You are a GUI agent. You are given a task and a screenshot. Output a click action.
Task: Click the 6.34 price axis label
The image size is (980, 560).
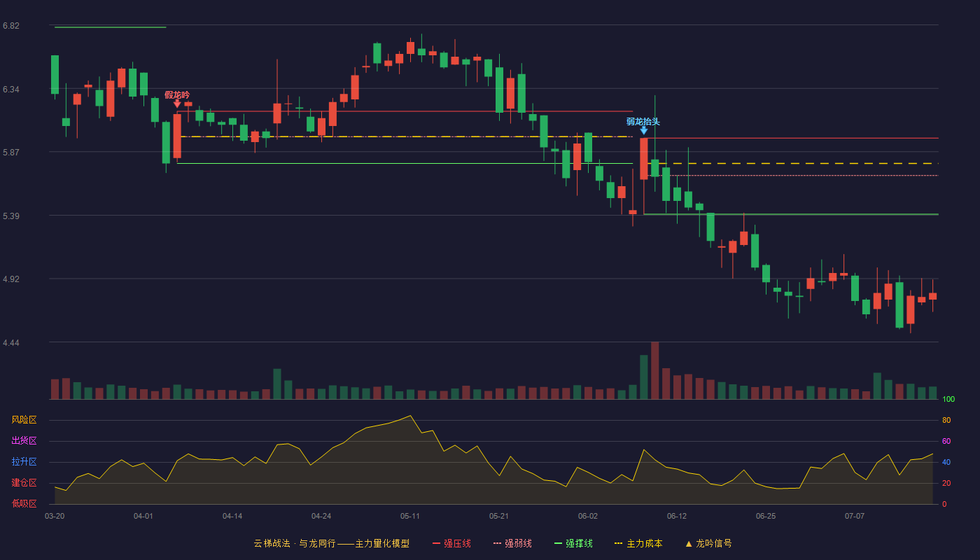pos(11,90)
